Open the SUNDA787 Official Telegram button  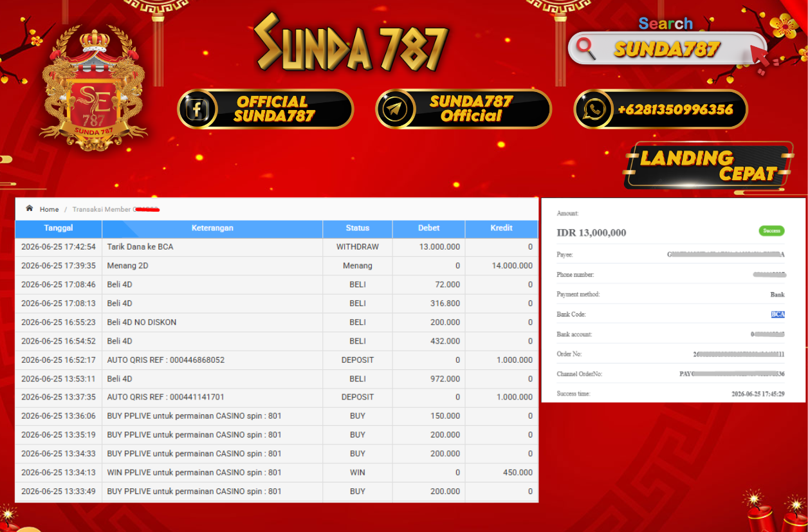coord(463,109)
